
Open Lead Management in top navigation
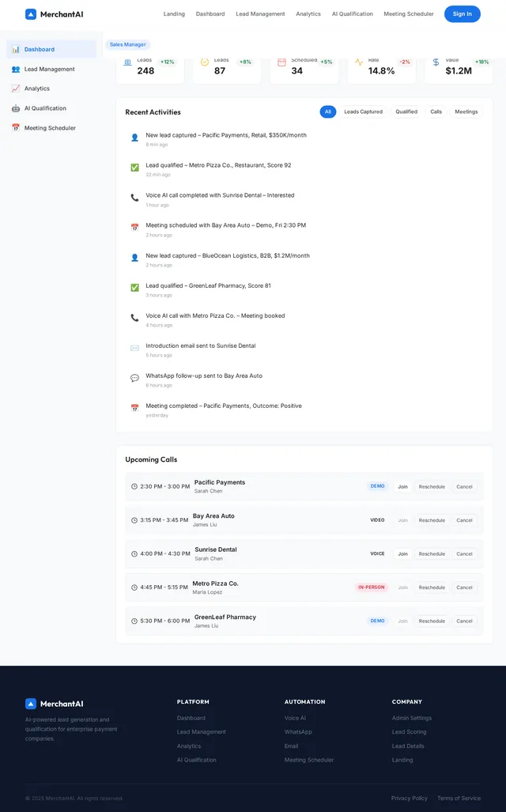tap(260, 14)
